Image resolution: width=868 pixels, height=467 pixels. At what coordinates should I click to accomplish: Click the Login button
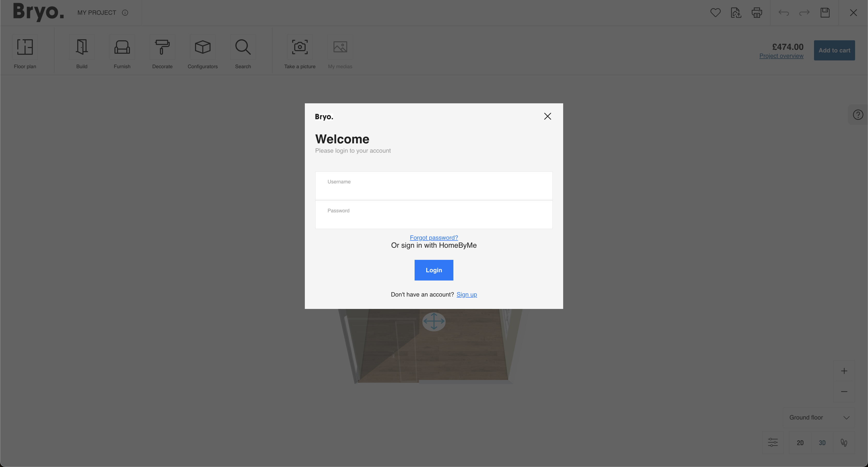pos(434,270)
